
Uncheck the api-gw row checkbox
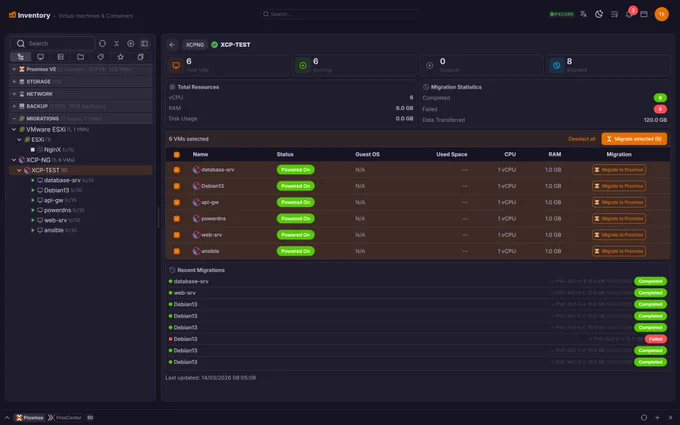point(177,203)
